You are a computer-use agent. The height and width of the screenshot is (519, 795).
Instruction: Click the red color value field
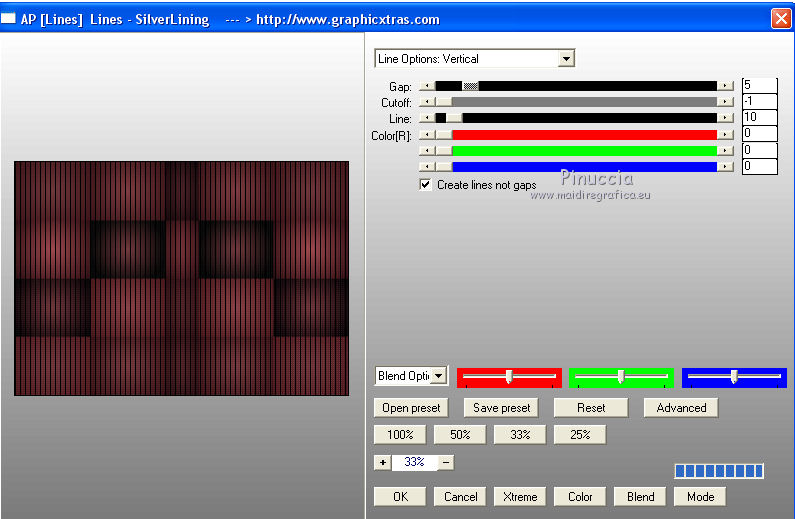click(x=760, y=134)
